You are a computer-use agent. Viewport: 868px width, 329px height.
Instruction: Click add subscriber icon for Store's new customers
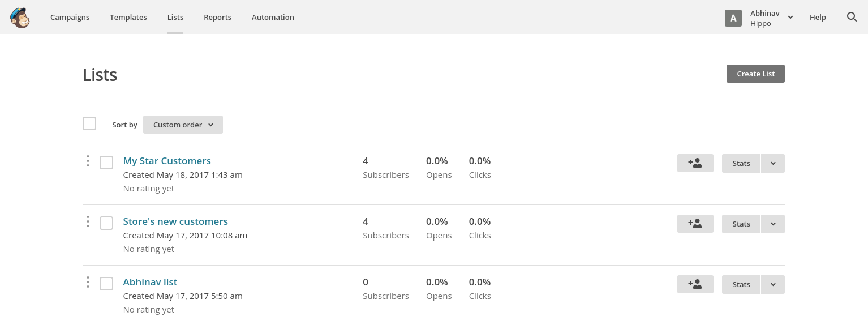pos(695,224)
